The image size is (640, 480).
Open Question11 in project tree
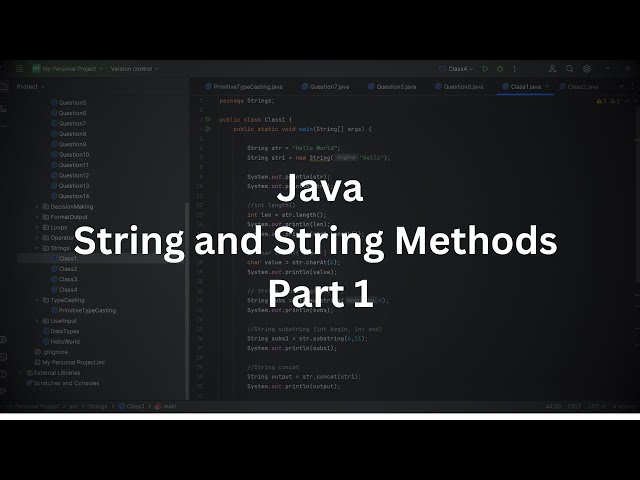pos(70,165)
